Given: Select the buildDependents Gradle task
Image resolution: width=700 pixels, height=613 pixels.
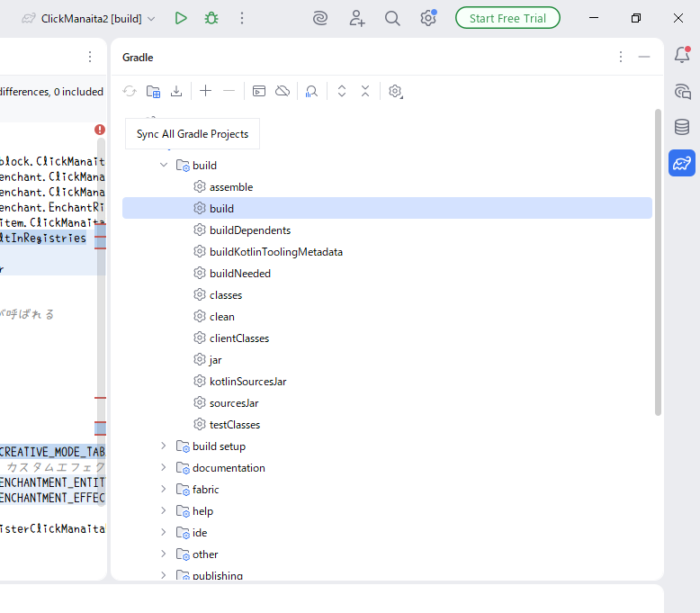Looking at the screenshot, I should [x=249, y=230].
